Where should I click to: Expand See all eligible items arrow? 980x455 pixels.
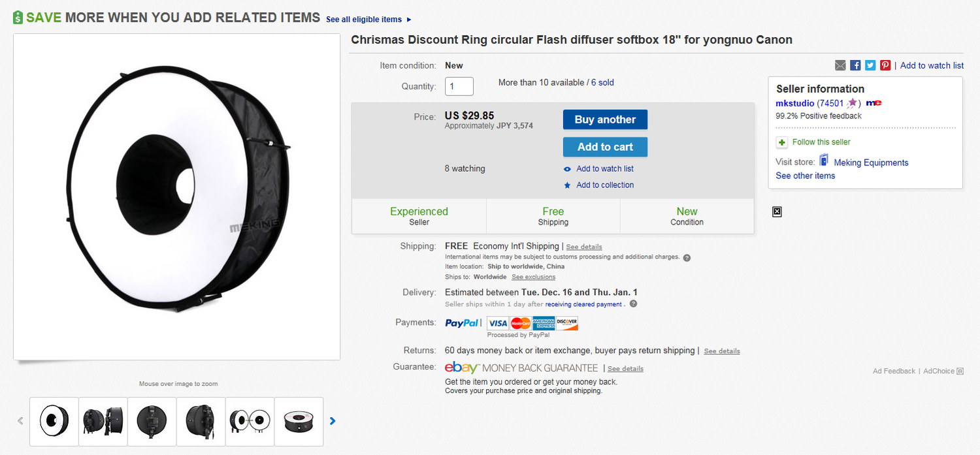point(409,20)
